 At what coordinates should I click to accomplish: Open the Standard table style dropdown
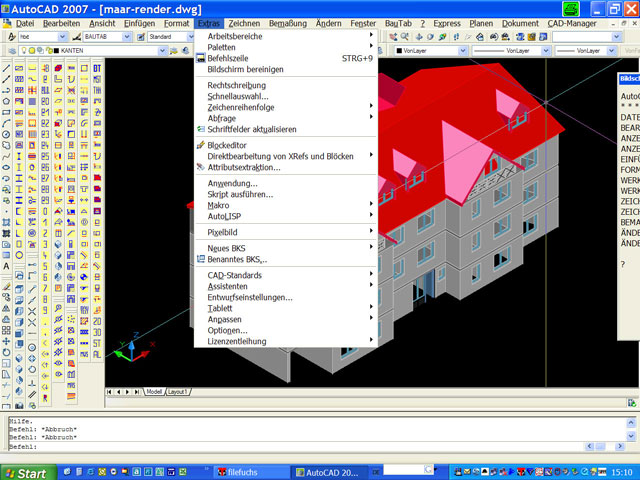(190, 37)
